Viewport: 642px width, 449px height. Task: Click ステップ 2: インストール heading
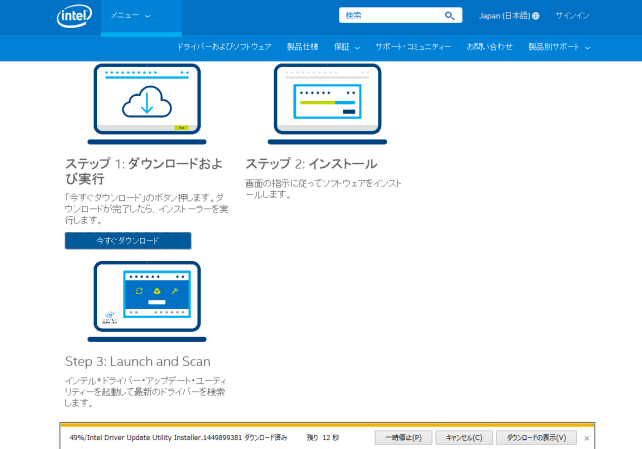pos(311,164)
